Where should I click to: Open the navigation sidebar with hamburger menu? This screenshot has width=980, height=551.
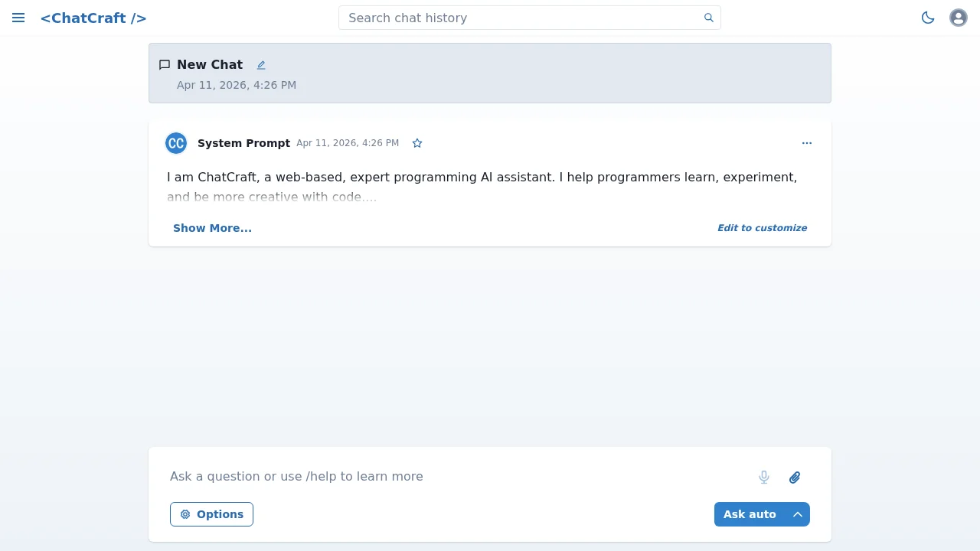(18, 18)
